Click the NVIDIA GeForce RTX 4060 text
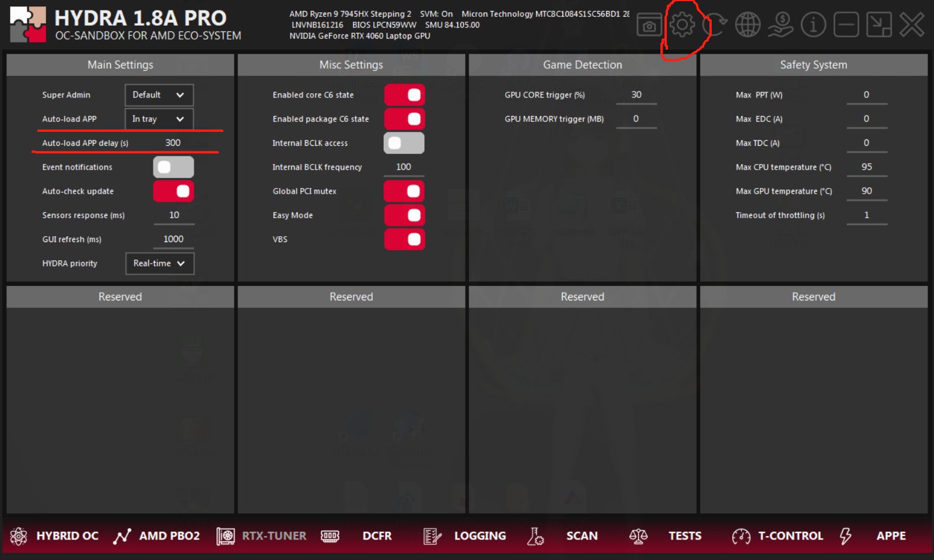The width and height of the screenshot is (934, 560). coord(360,36)
